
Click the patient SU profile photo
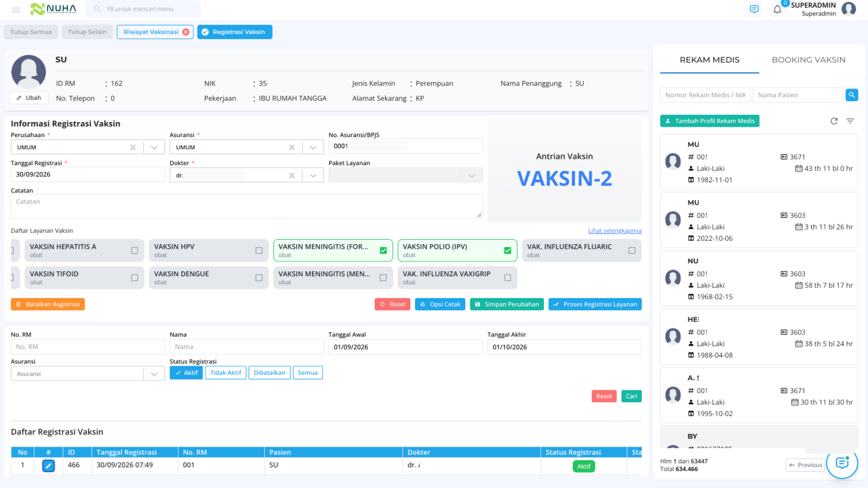point(29,72)
